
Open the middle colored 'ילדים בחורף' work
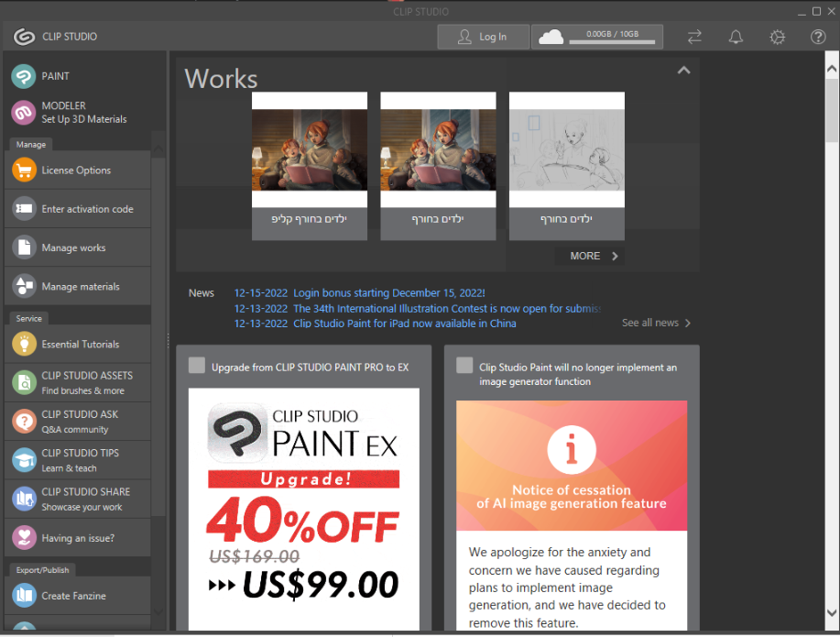(438, 166)
